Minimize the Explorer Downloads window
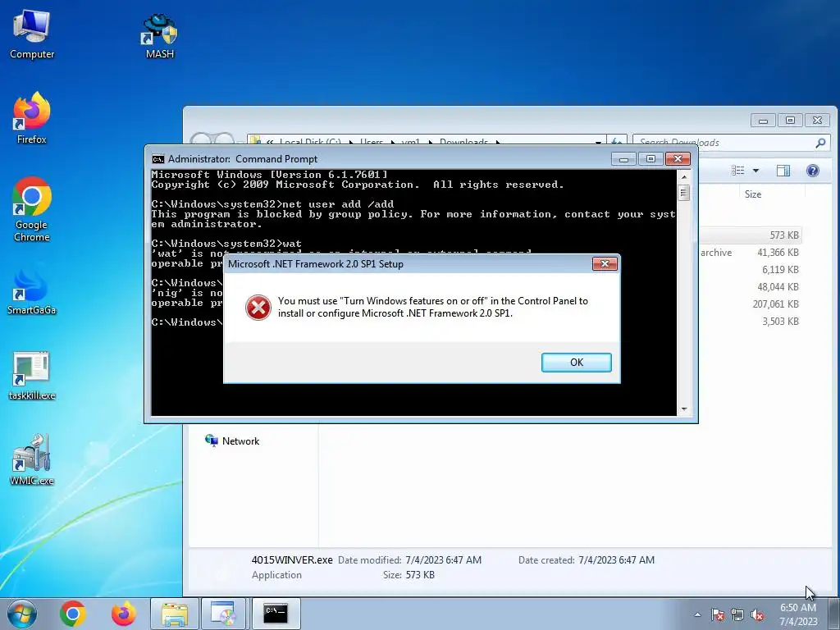The width and height of the screenshot is (840, 630). pyautogui.click(x=764, y=121)
